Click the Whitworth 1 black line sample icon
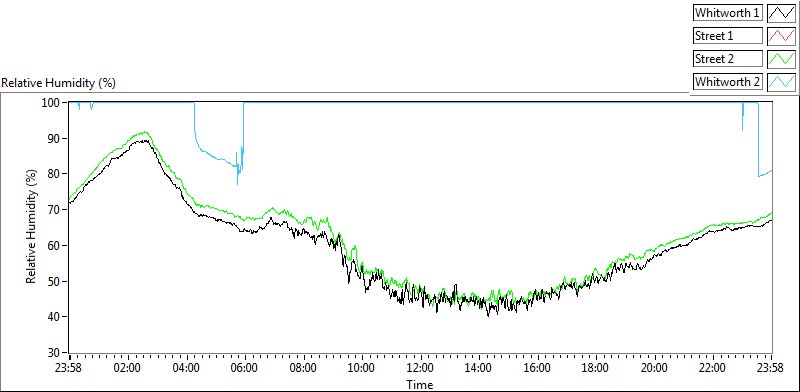This screenshot has width=800, height=392. [x=781, y=13]
